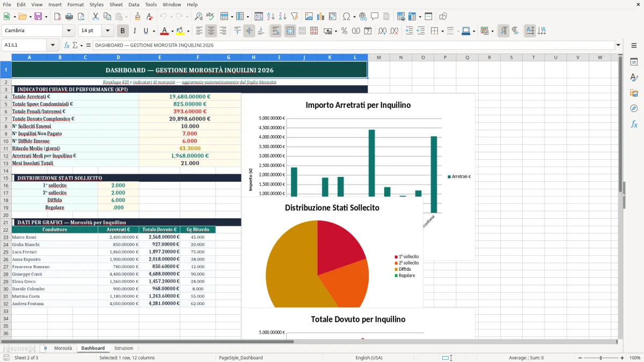Insert a comment via speech-bubble icon

[375, 17]
